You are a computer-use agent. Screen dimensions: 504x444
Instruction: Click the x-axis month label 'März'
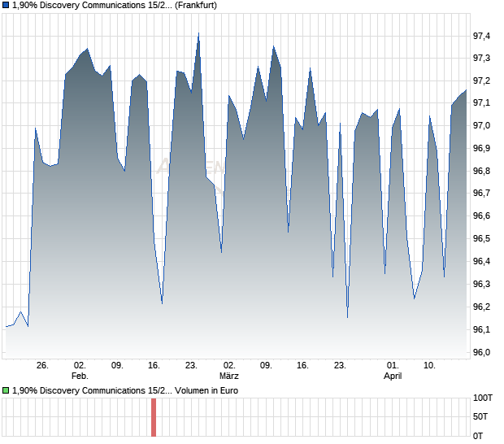tap(229, 376)
